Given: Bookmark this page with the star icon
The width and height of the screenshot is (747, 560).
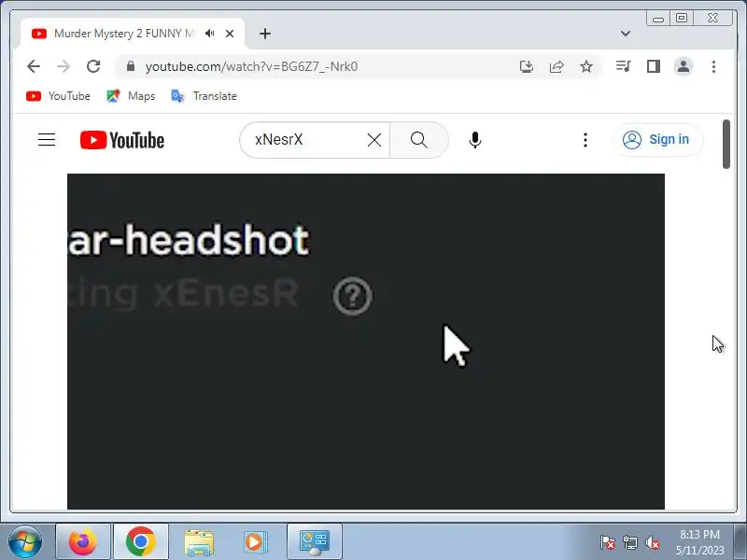Looking at the screenshot, I should pyautogui.click(x=586, y=66).
